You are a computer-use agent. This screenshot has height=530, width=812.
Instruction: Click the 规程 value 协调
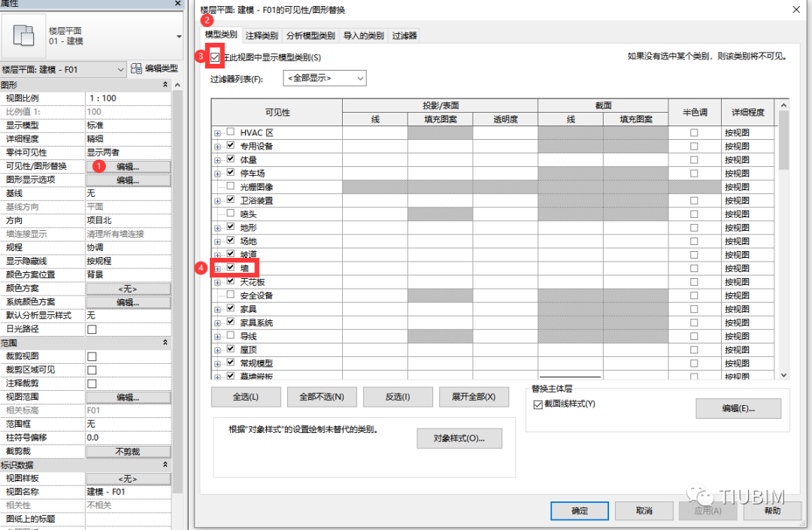[x=129, y=247]
